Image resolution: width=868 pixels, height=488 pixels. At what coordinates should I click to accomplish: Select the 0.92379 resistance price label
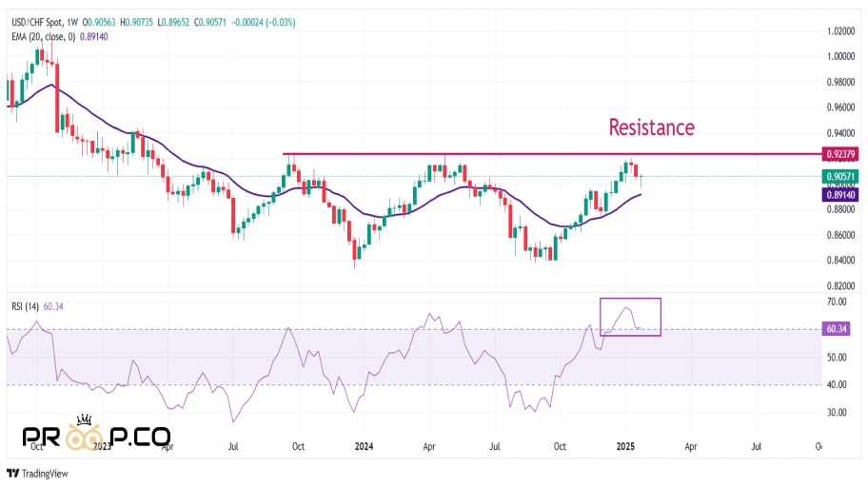[x=840, y=154]
